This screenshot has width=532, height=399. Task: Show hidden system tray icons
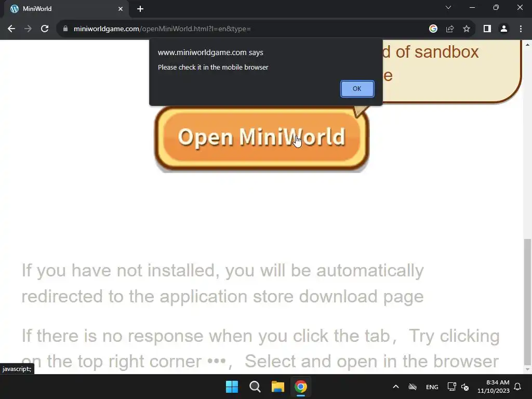coord(395,387)
